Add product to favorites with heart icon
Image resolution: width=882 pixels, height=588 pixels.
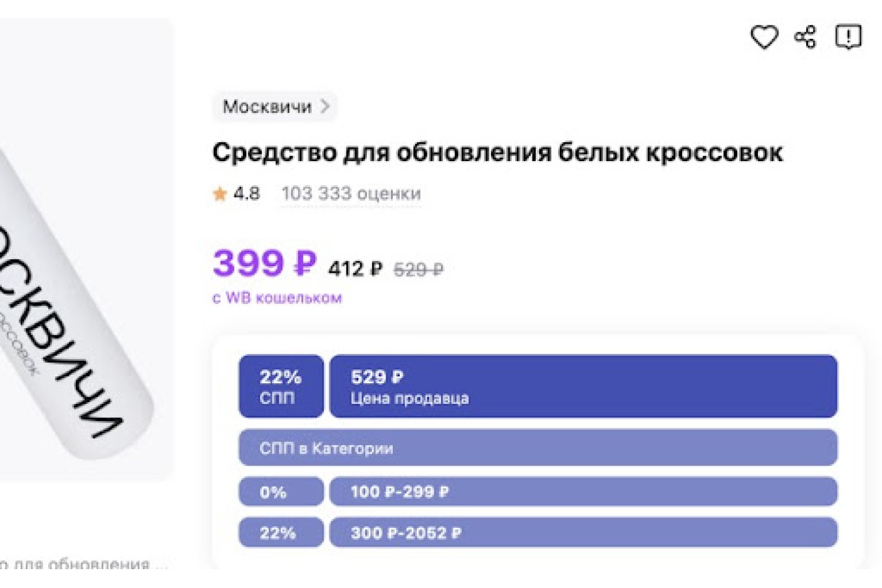[764, 37]
